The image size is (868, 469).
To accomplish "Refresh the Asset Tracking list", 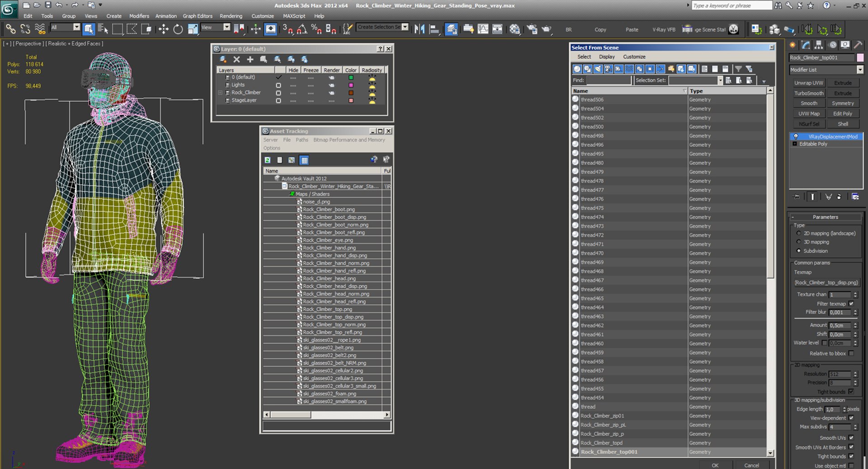I will pyautogui.click(x=268, y=160).
